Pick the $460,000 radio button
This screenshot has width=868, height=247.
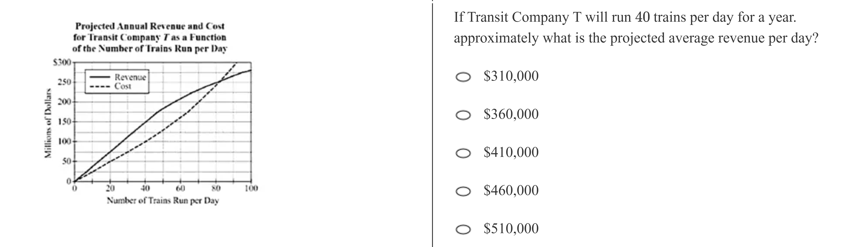(463, 191)
